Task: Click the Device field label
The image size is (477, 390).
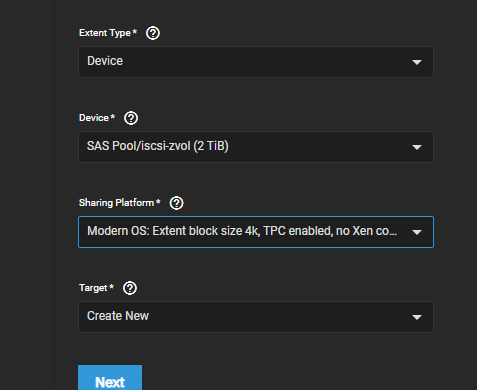Action: (97, 118)
